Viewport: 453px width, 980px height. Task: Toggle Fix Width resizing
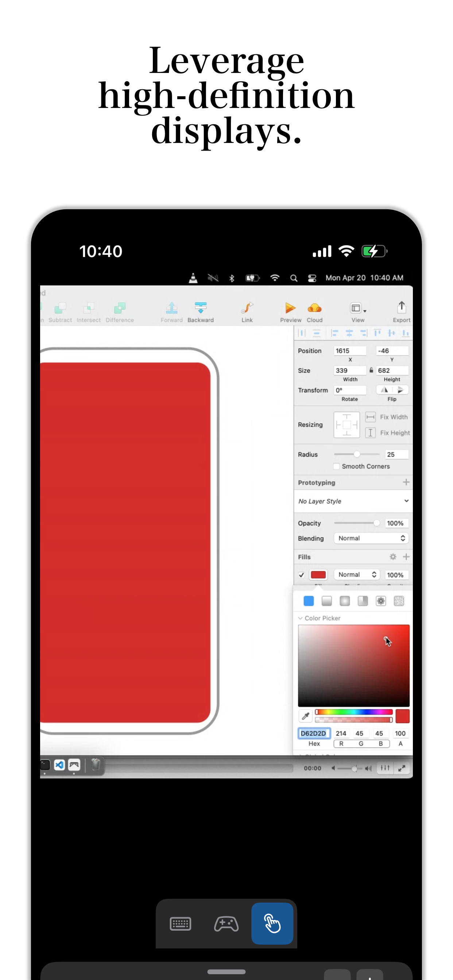[x=371, y=417]
